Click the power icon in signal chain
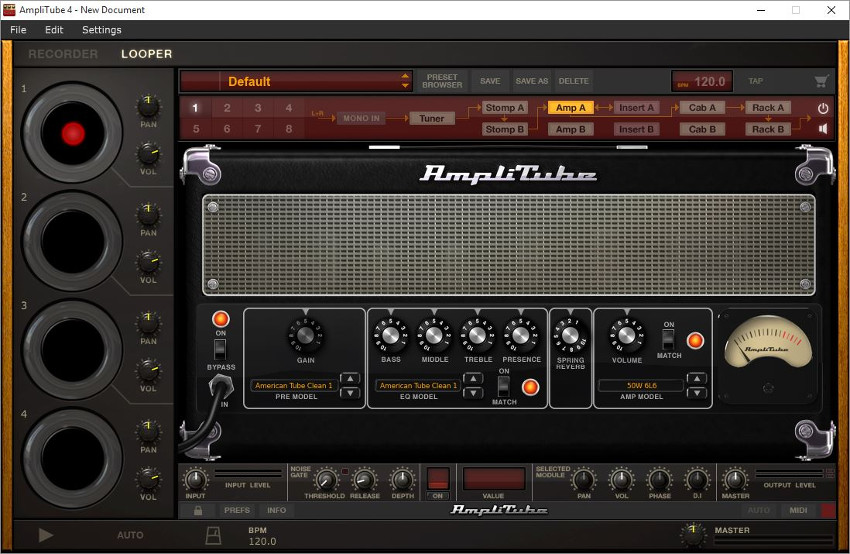The height and width of the screenshot is (554, 850). 822,108
